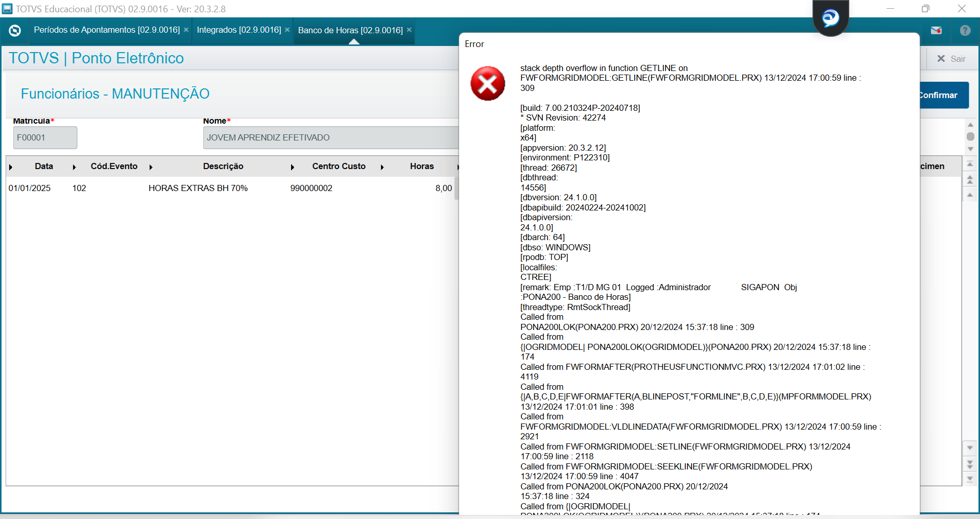This screenshot has height=519, width=980.
Task: Close the Banco de Horas tab
Action: (x=409, y=30)
